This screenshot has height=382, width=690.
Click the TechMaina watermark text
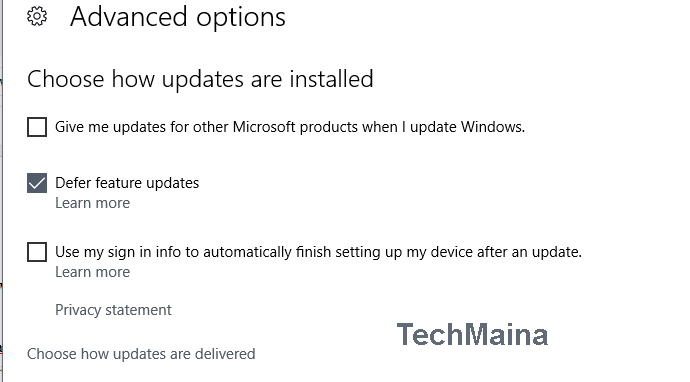tap(472, 334)
